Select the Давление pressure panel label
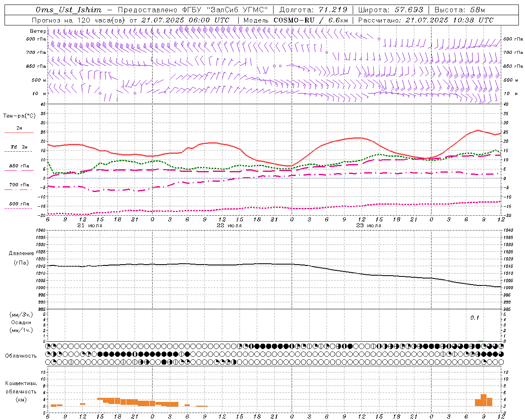Screen dimensions: 525x420 pos(21,253)
